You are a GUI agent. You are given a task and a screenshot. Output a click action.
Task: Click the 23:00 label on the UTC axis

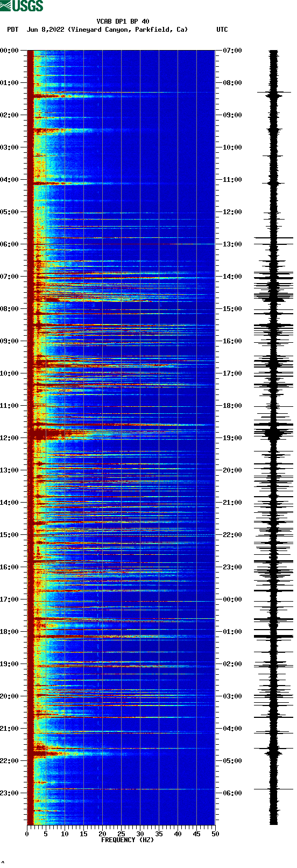[232, 567]
